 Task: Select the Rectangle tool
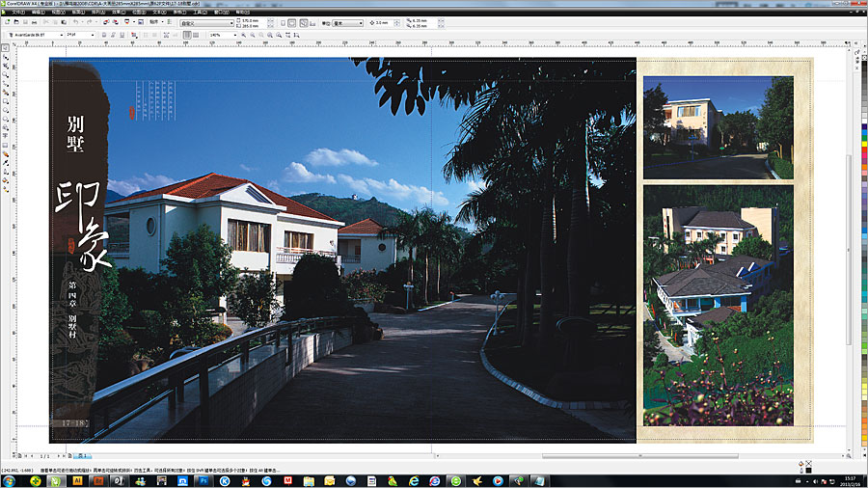pyautogui.click(x=6, y=100)
